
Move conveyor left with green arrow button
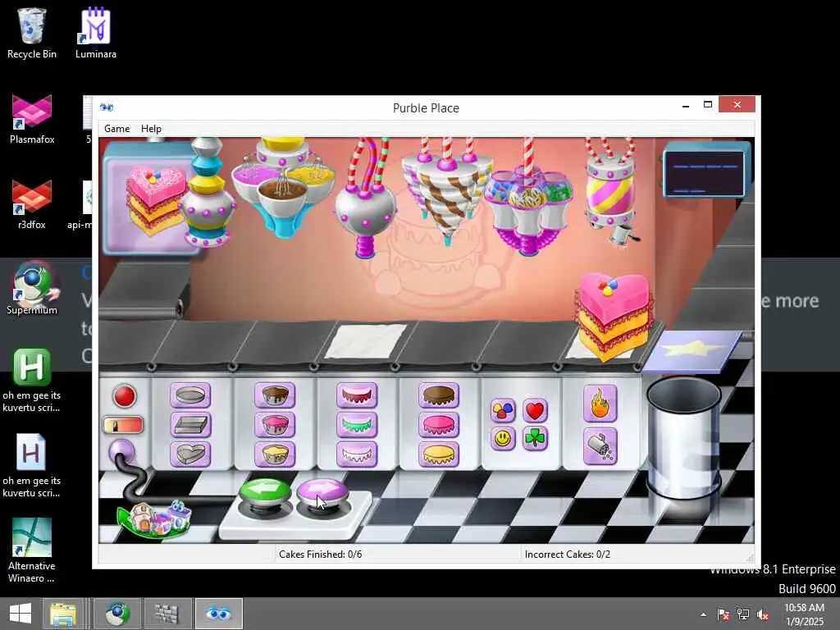[x=265, y=491]
